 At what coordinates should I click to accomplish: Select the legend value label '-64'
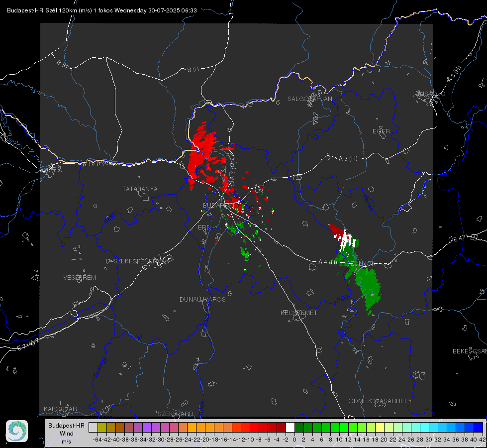[97, 440]
